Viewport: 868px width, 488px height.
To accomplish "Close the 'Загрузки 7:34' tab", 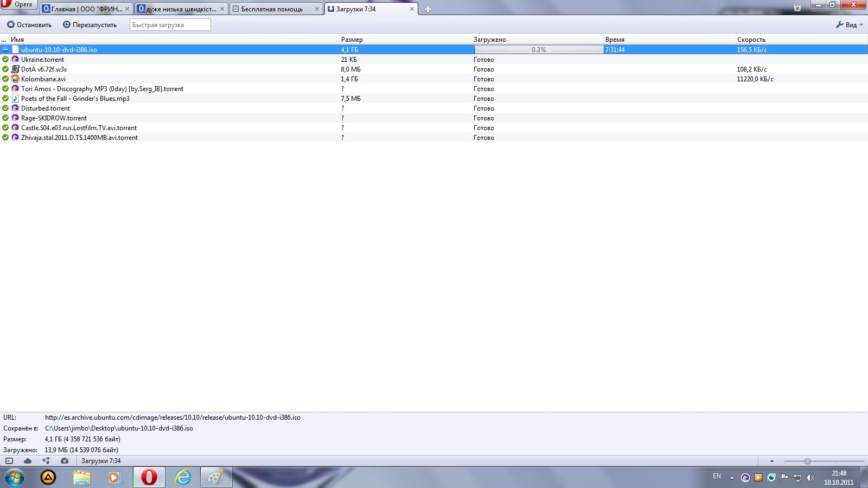I will coord(412,9).
